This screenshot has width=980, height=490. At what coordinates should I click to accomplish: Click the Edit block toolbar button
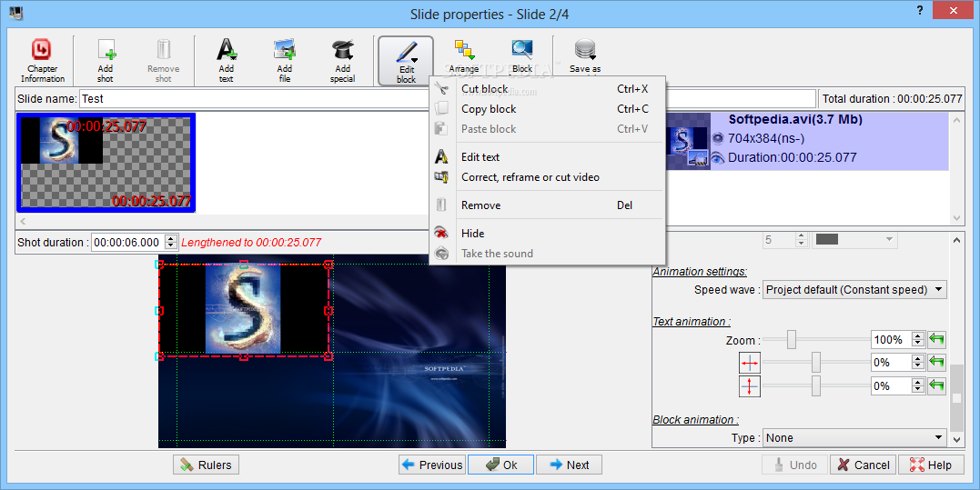pos(406,61)
